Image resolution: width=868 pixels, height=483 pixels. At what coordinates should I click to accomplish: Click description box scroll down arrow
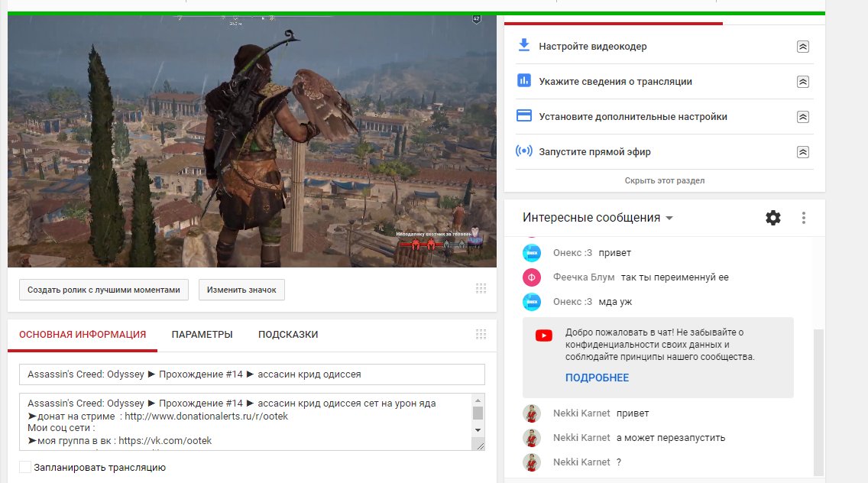478,430
